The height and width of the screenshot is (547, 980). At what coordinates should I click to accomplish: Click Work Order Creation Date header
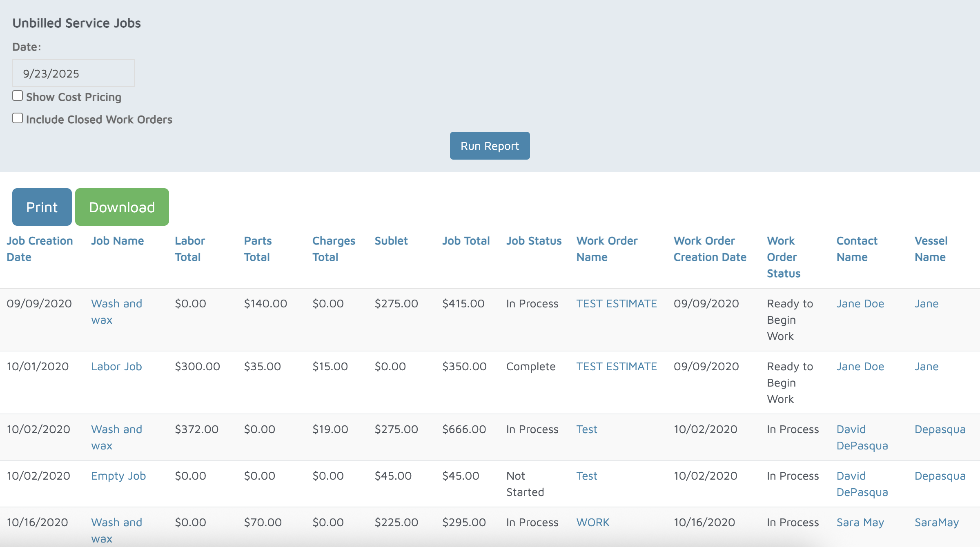tap(710, 249)
